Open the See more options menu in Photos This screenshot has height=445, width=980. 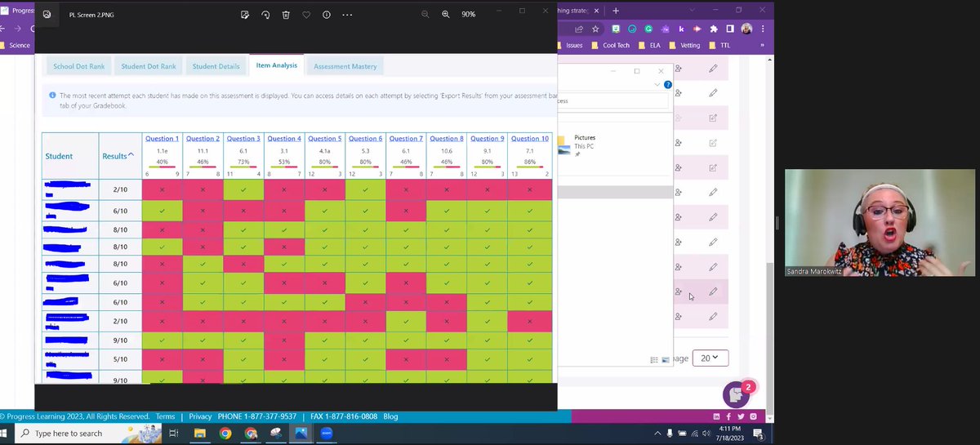click(348, 15)
